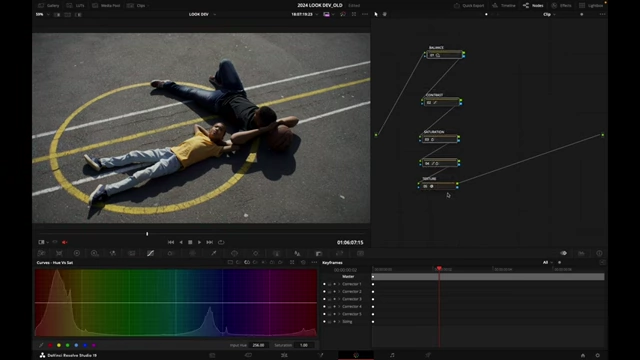Select the yellow hue swatch
640x360 pixels.
coord(59,345)
